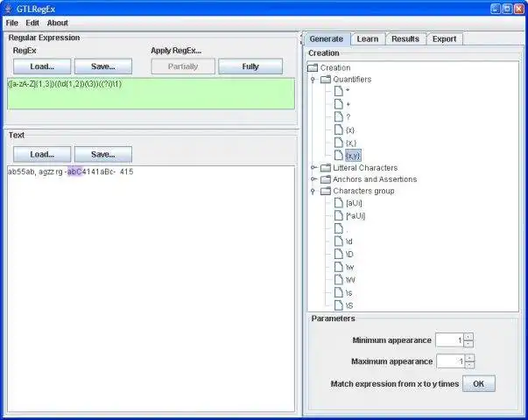
Task: Click the Partially apply button
Action: (x=183, y=66)
